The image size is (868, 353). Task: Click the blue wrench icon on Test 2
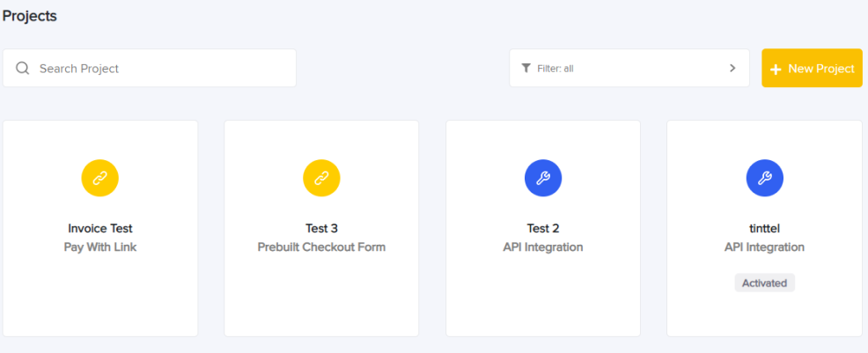point(543,178)
